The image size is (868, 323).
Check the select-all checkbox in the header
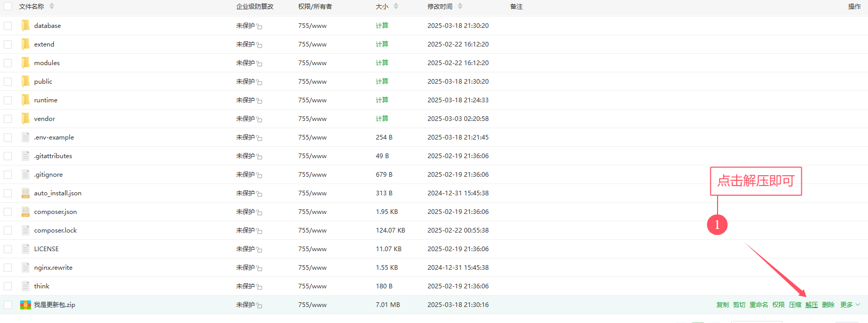tap(8, 7)
